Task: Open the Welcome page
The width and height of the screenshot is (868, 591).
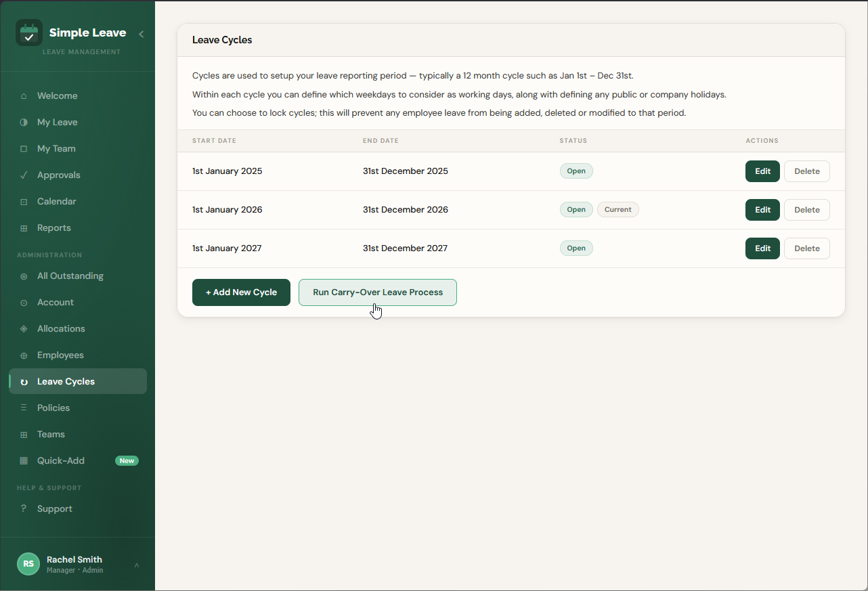Action: point(78,96)
